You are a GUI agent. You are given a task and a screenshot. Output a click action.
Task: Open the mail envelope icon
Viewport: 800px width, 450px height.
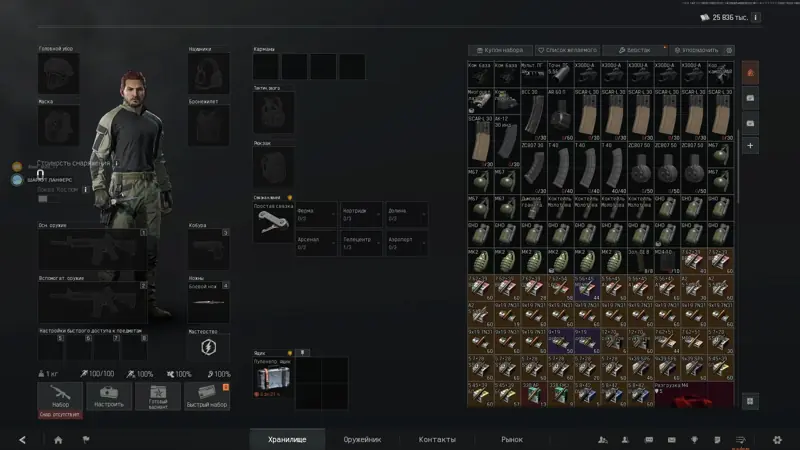(x=671, y=439)
